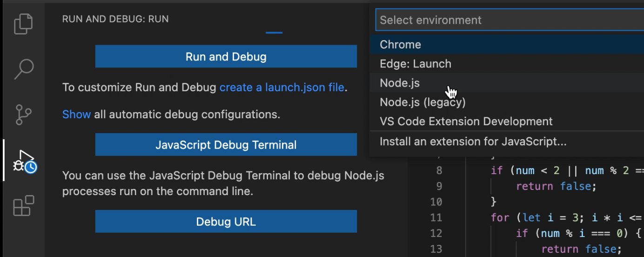This screenshot has width=644, height=257.
Task: Click line number 8 in the gutter
Action: [x=439, y=170]
